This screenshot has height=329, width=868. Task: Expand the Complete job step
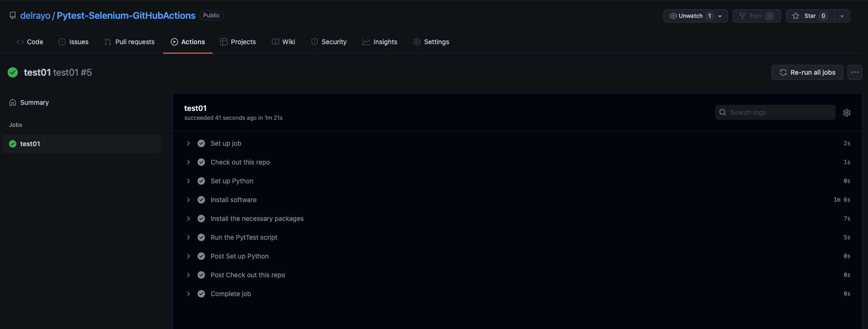(x=189, y=294)
